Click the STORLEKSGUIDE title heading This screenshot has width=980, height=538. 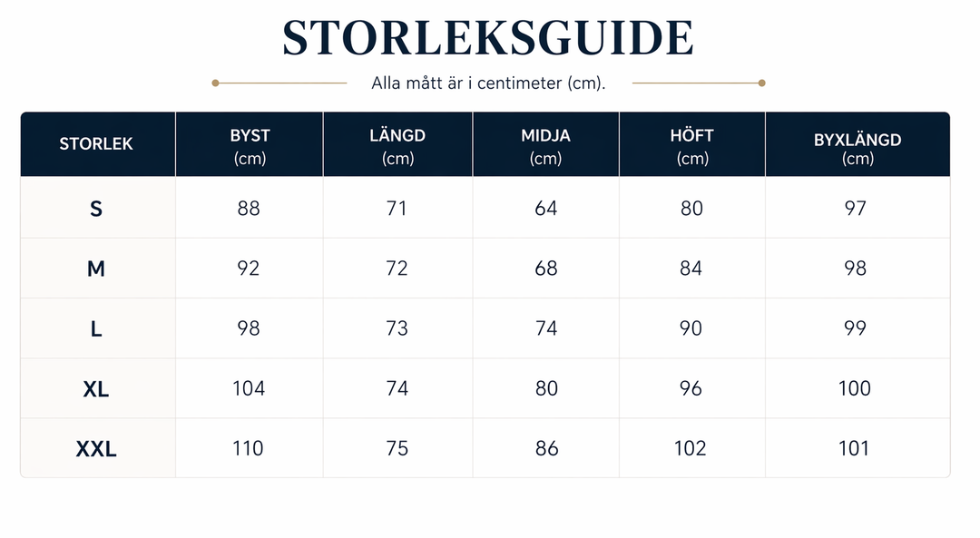[x=488, y=38]
